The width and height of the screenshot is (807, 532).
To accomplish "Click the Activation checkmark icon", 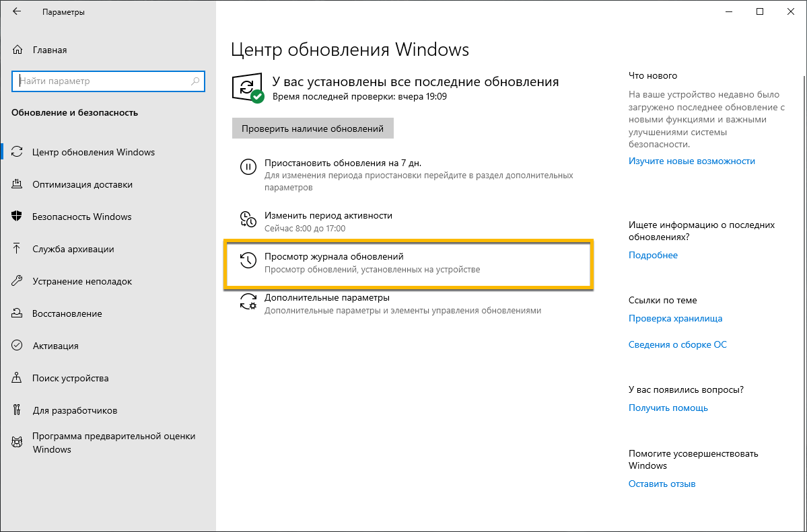I will 17,346.
